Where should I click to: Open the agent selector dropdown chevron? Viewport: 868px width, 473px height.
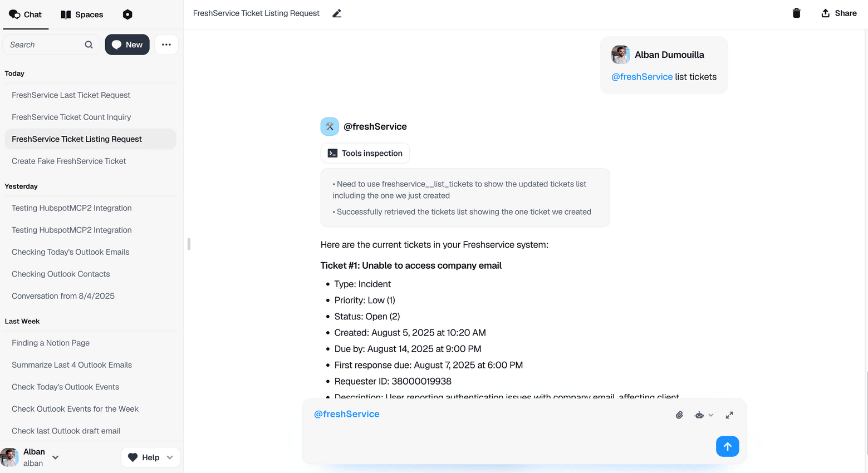tap(711, 415)
